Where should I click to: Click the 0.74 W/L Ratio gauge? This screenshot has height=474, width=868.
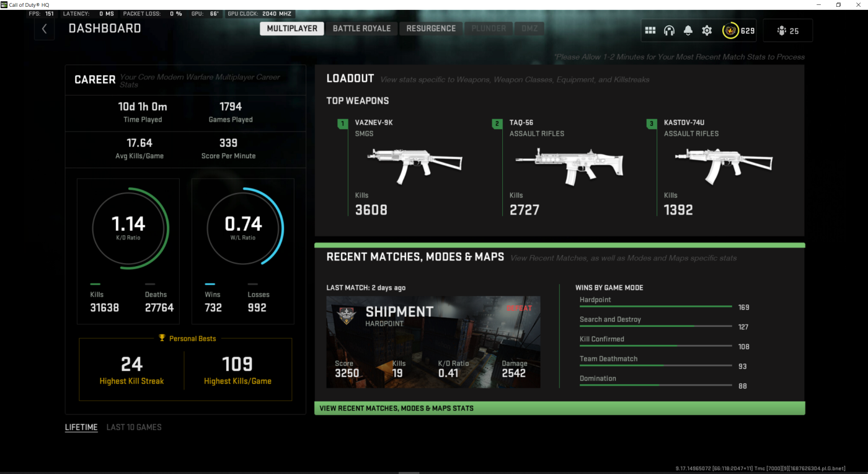244,228
